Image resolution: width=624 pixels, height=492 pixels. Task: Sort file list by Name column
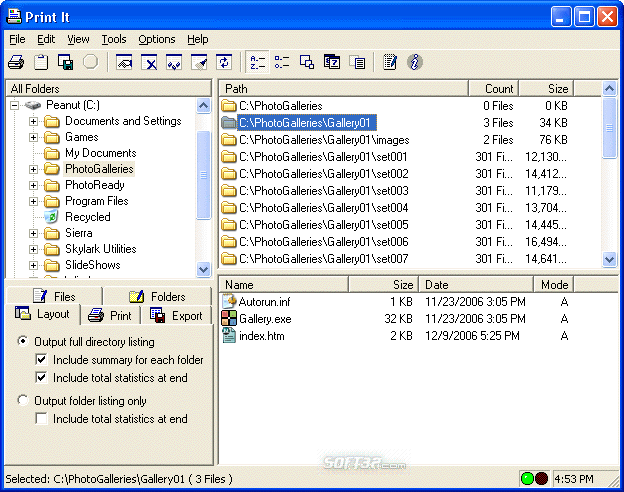(x=284, y=285)
